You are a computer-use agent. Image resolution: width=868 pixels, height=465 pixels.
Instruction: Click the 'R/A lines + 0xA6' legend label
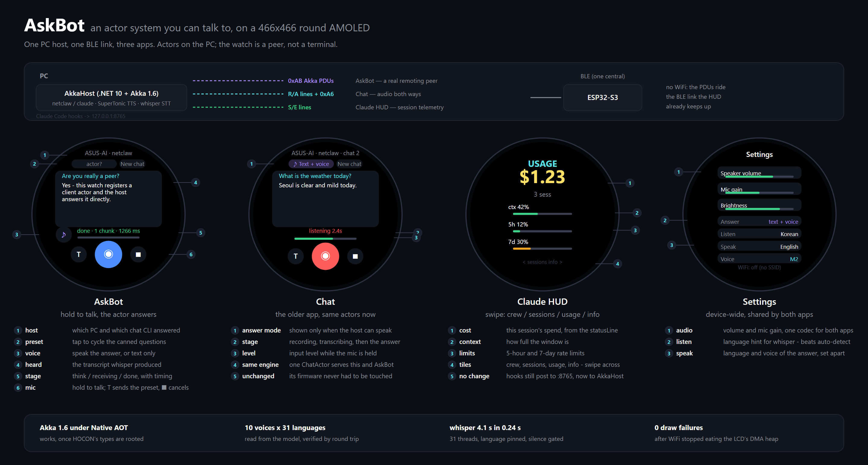pos(311,94)
